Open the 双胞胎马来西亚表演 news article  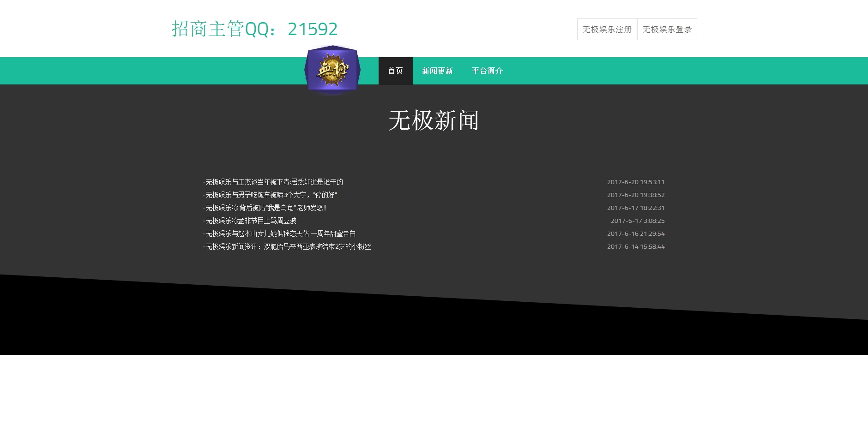tap(288, 247)
